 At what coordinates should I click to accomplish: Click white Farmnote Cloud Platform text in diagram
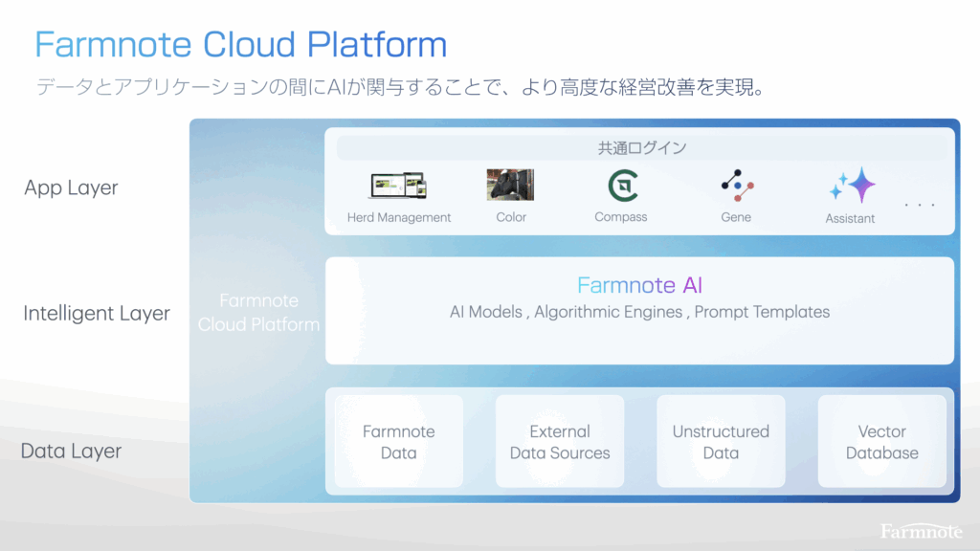(258, 313)
